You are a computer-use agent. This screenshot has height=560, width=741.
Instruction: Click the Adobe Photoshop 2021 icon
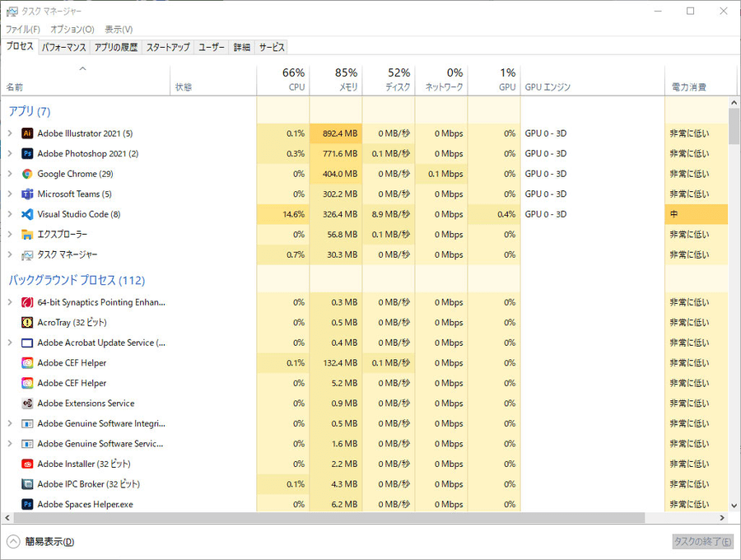[27, 154]
